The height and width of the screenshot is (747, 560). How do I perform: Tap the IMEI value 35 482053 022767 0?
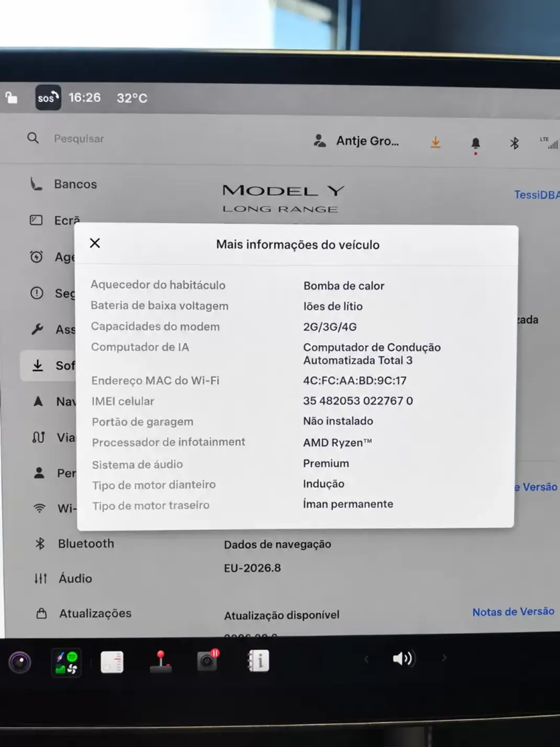[358, 401]
